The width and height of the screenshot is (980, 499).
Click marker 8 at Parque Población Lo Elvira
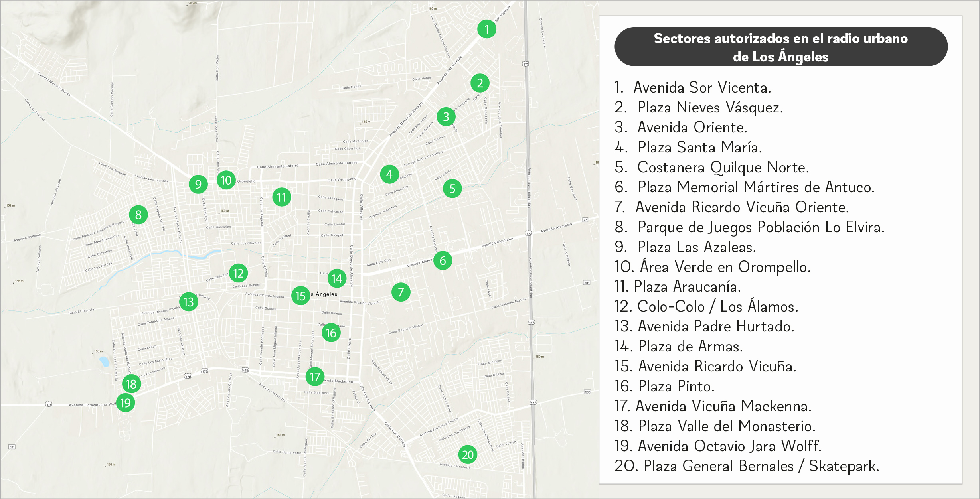point(138,214)
